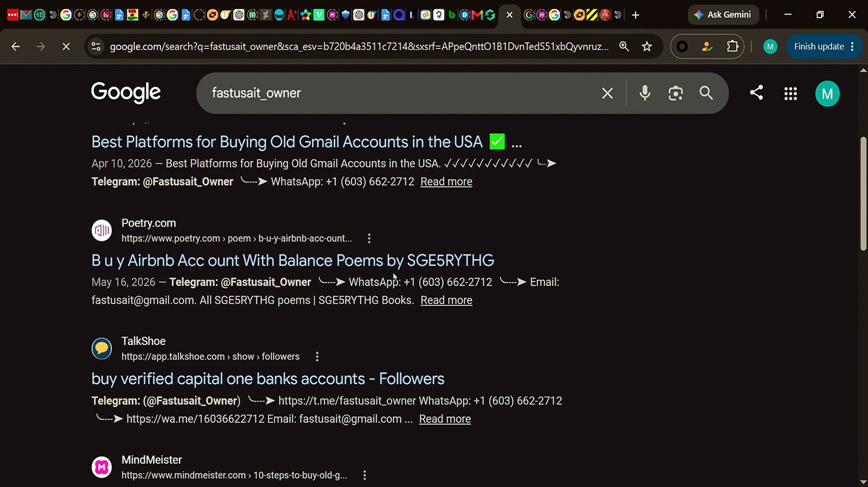Open Ask Gemini
This screenshot has width=868, height=487.
tap(722, 15)
